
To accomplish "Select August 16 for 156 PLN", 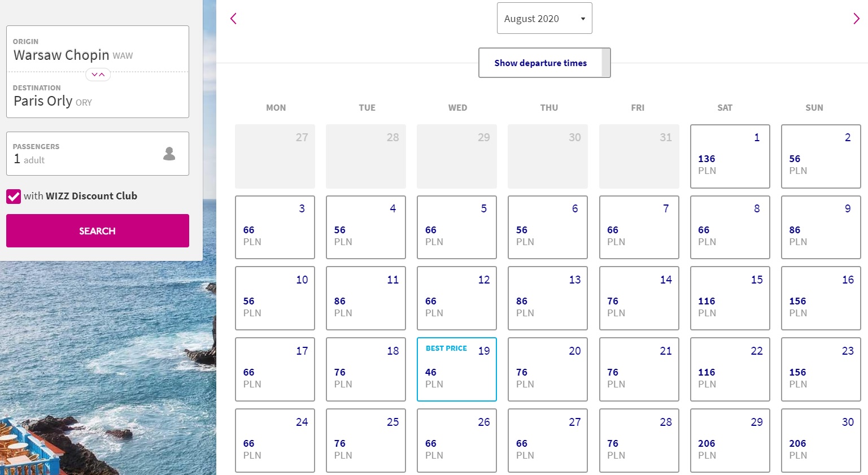I will (821, 298).
